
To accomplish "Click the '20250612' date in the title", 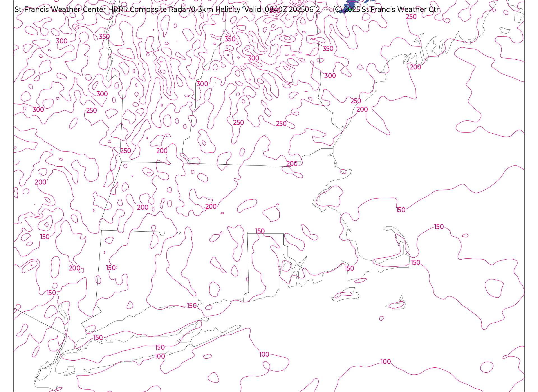I will (304, 10).
